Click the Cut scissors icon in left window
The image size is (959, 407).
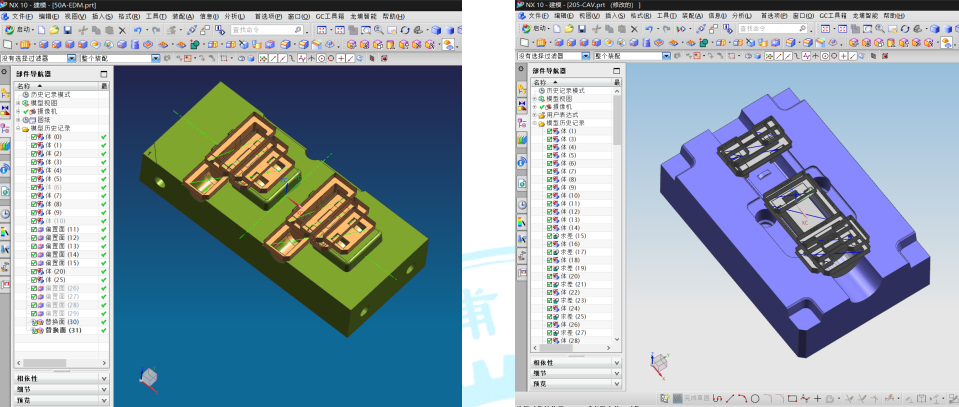pos(82,30)
